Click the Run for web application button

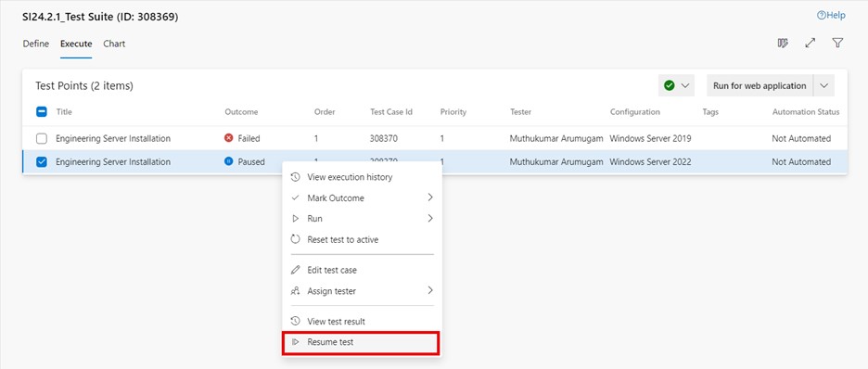click(759, 85)
